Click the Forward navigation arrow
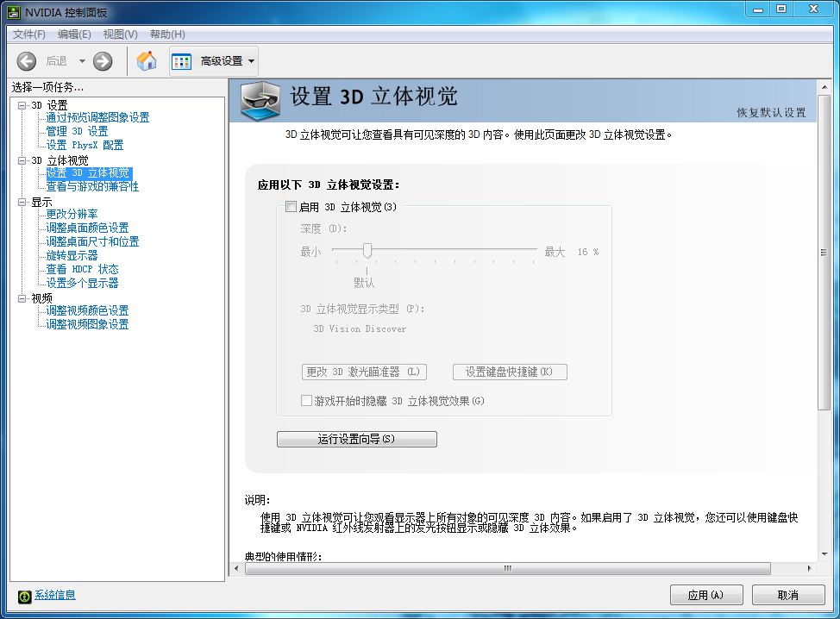Screen dimensions: 840x619 click(x=101, y=60)
